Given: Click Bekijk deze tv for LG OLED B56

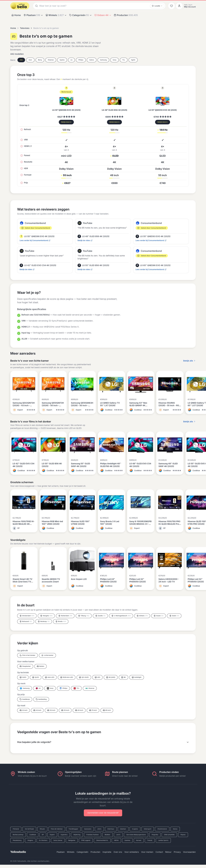Looking at the screenshot, I should [114, 122].
